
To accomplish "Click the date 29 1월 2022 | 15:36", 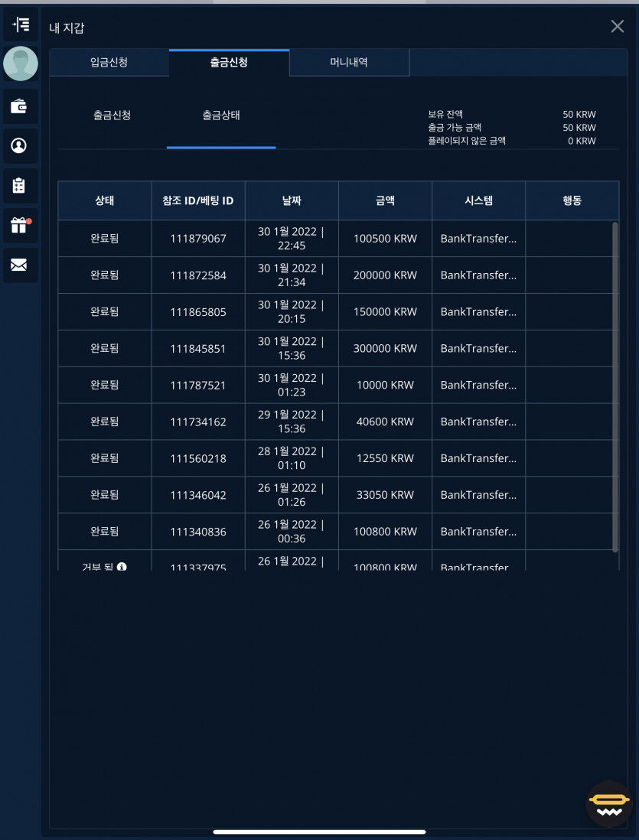I will click(x=292, y=422).
